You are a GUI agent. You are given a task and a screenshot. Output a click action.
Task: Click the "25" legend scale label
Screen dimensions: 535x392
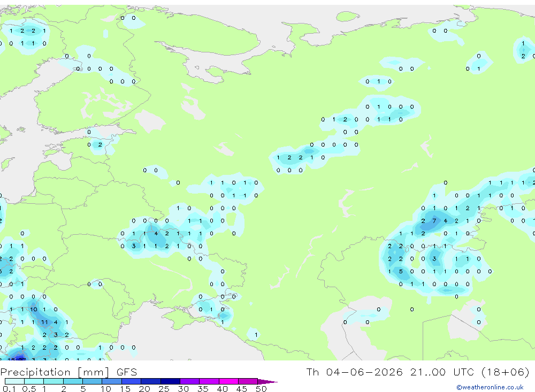(x=164, y=389)
